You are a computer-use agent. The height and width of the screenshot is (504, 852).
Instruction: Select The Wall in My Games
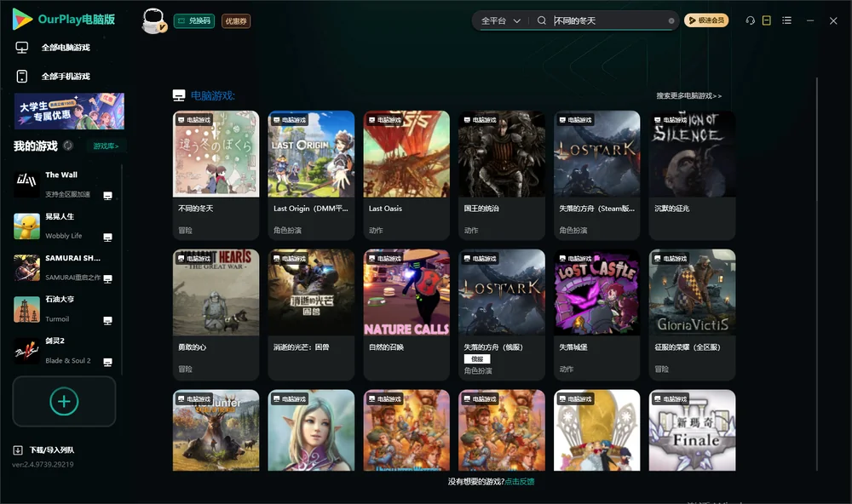[64, 184]
